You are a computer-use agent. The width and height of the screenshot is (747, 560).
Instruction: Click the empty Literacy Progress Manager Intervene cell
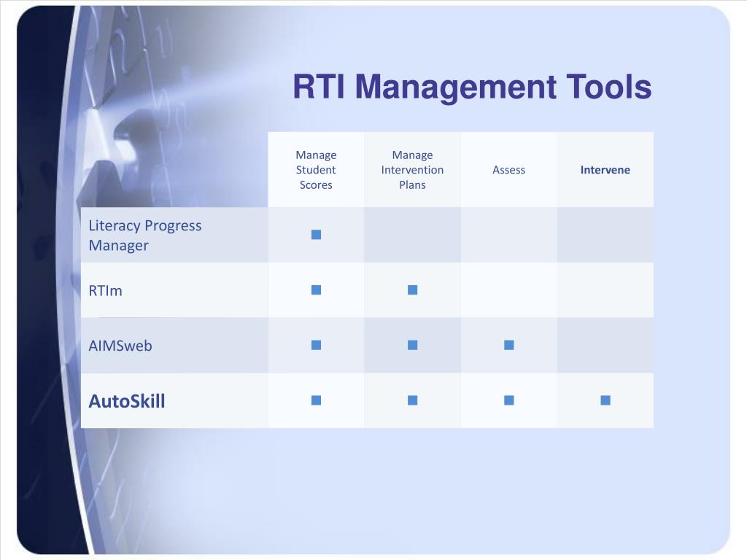[605, 235]
